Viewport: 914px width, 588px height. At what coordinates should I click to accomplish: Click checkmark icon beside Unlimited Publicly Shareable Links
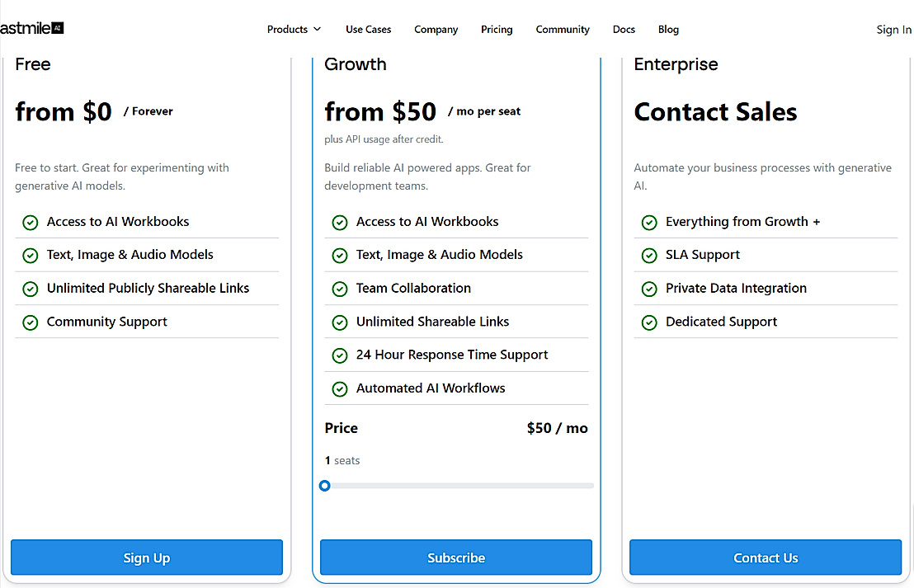[x=31, y=289]
